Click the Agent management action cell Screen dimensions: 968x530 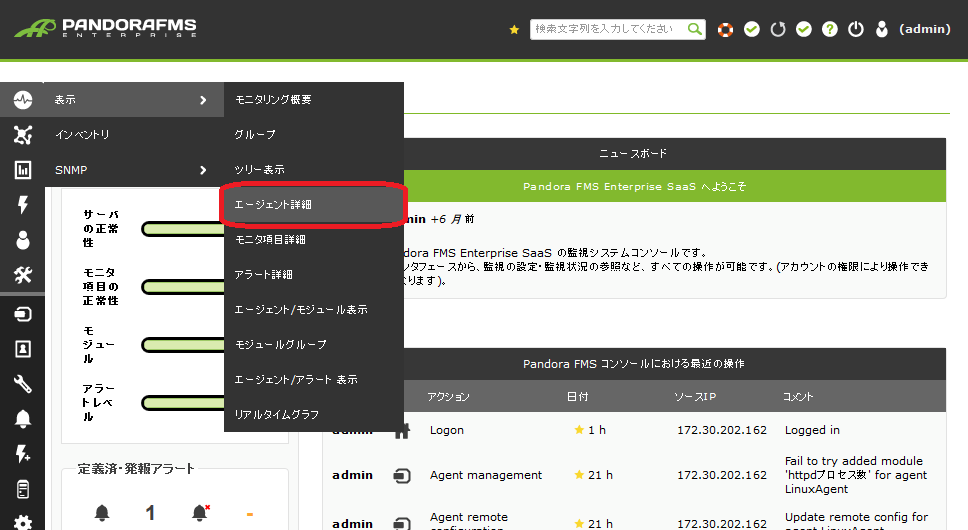[x=486, y=475]
